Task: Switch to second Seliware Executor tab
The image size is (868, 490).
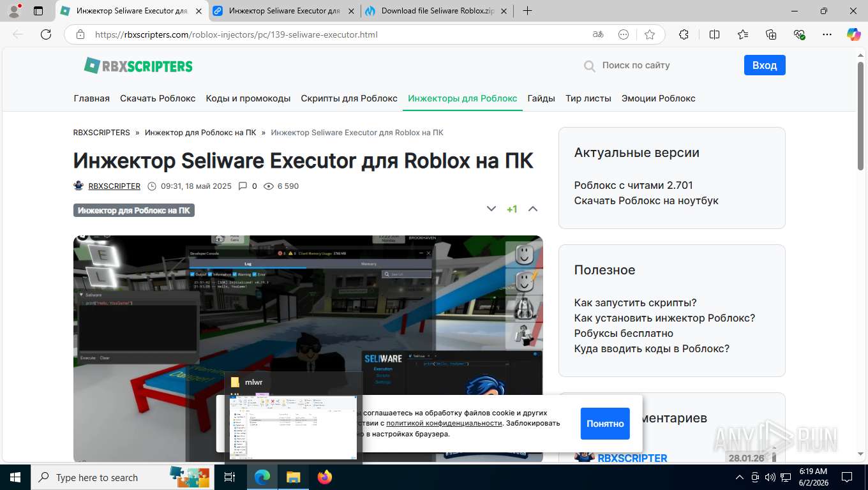Action: pos(285,11)
